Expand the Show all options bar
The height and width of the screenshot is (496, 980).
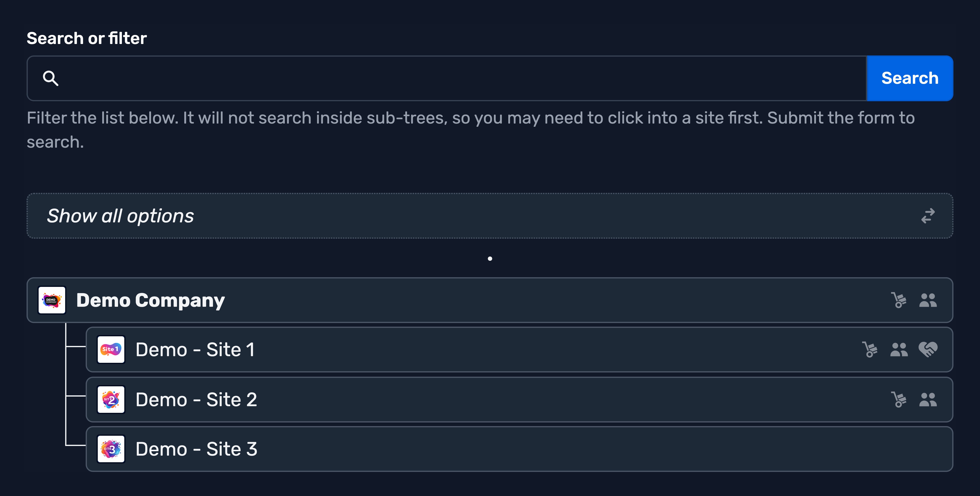(x=490, y=216)
